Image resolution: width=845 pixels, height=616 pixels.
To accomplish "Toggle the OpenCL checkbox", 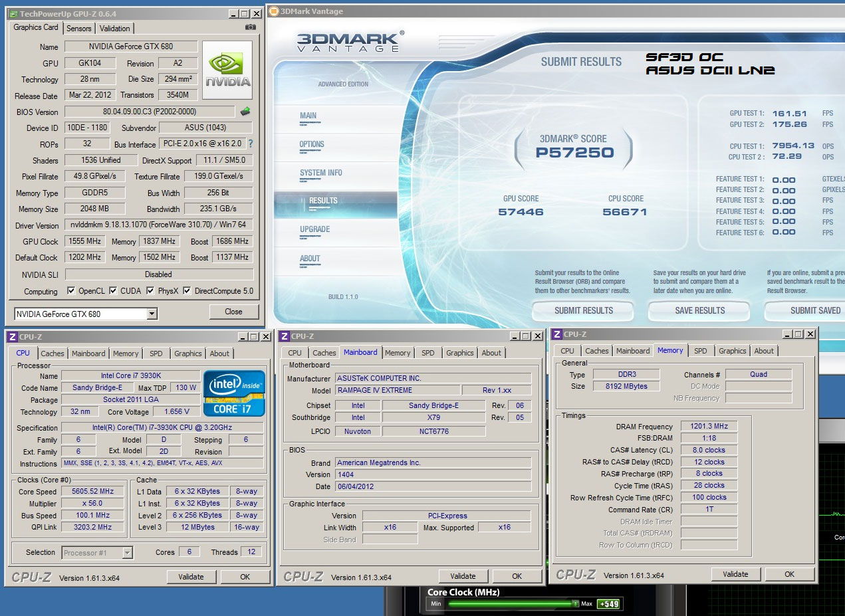I will click(71, 291).
